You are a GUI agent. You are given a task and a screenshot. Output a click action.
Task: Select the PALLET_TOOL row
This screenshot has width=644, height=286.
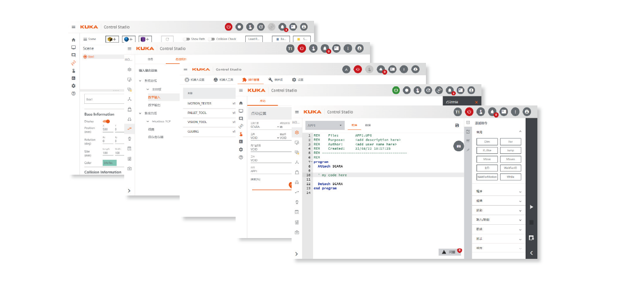tap(209, 113)
